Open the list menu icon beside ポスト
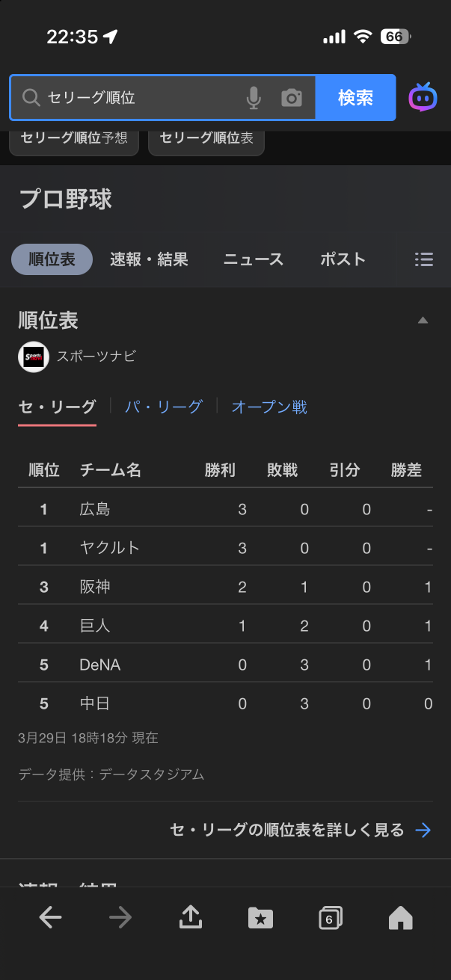The image size is (451, 980). click(423, 259)
